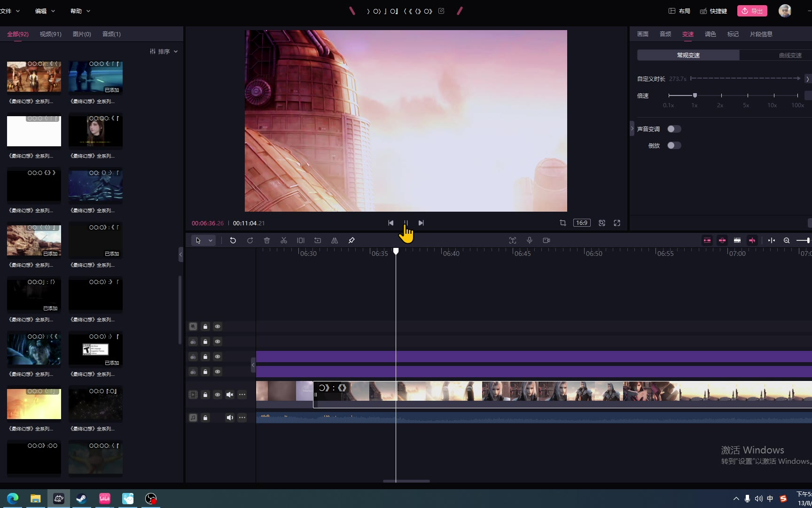Pause the preview playback

pos(406,223)
